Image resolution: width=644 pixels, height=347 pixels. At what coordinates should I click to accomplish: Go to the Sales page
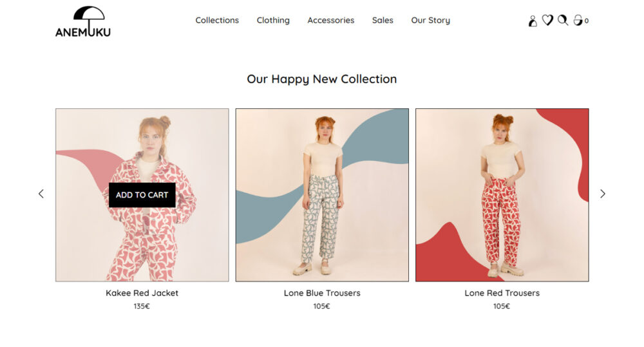(383, 21)
